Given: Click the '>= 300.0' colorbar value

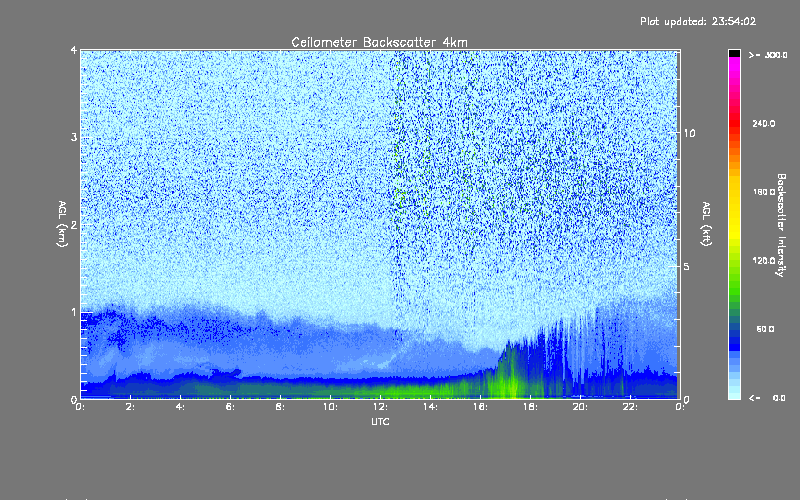Looking at the screenshot, I should click(x=768, y=55).
